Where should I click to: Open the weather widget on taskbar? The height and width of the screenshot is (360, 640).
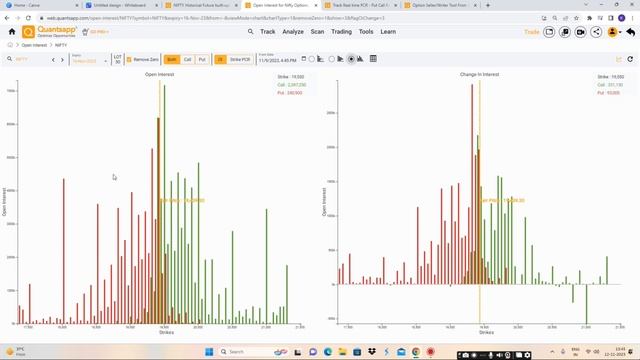click(x=16, y=352)
